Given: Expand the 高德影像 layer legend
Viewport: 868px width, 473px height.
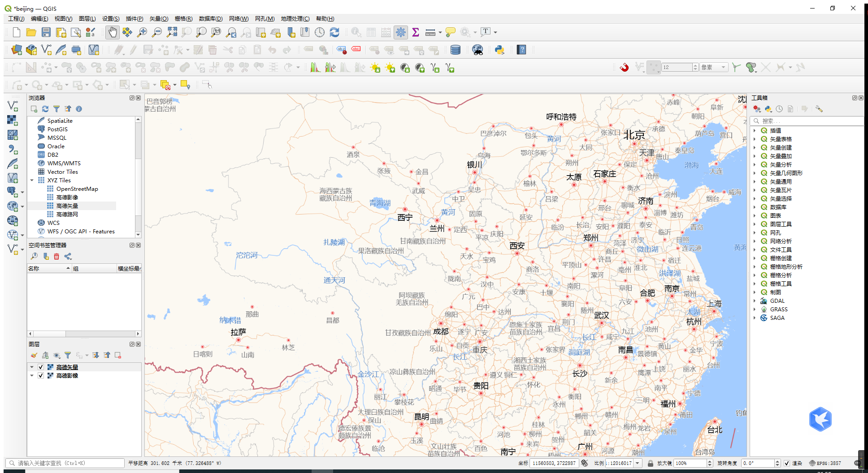Looking at the screenshot, I should point(32,376).
